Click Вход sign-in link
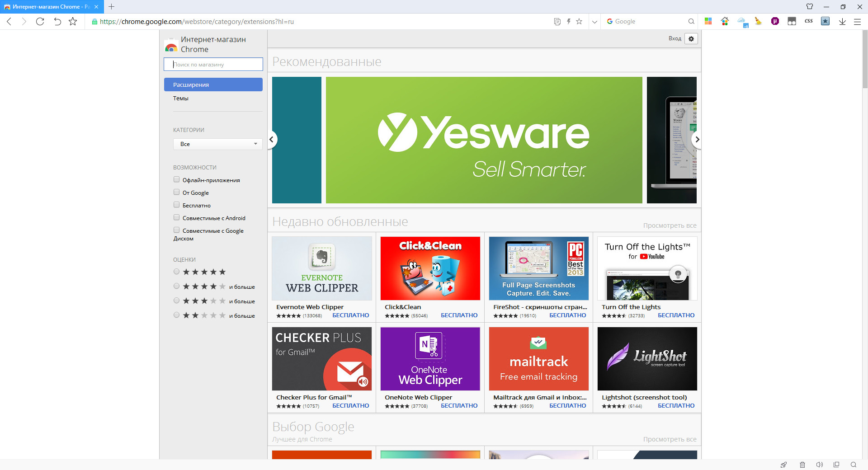 tap(675, 38)
